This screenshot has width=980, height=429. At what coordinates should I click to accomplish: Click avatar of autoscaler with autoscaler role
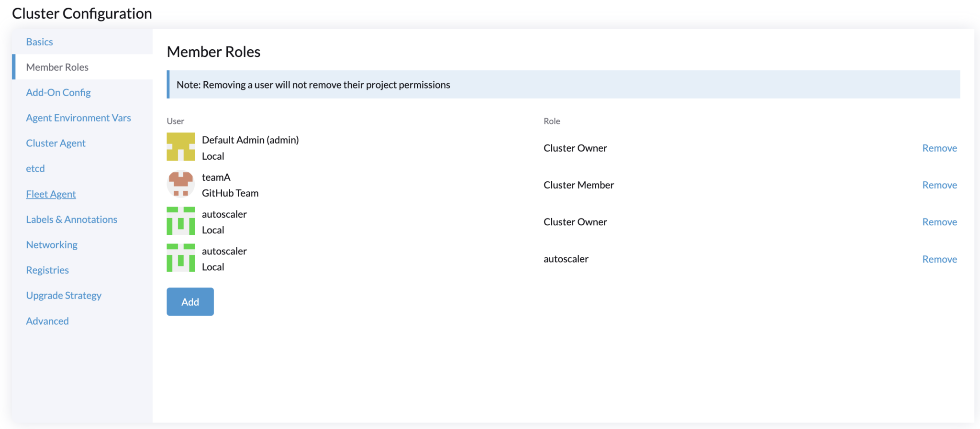[180, 258]
